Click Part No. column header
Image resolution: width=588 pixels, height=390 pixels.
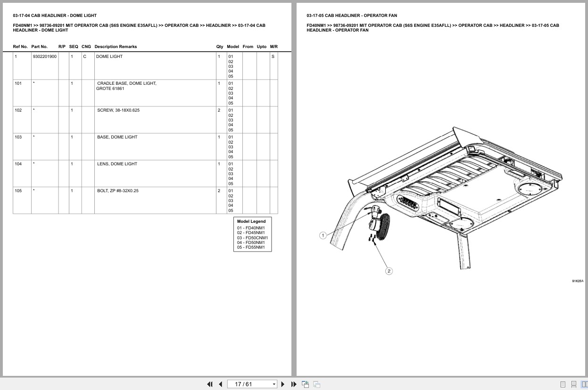pos(40,47)
